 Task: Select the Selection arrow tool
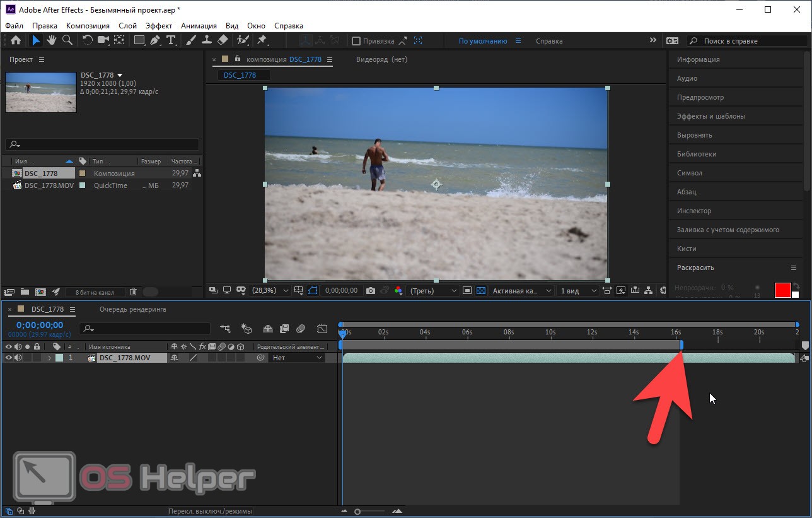37,40
